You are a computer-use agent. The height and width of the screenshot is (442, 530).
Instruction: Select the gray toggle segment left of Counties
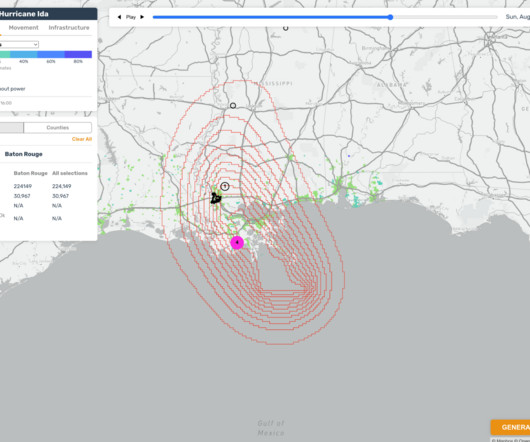[x=11, y=127]
